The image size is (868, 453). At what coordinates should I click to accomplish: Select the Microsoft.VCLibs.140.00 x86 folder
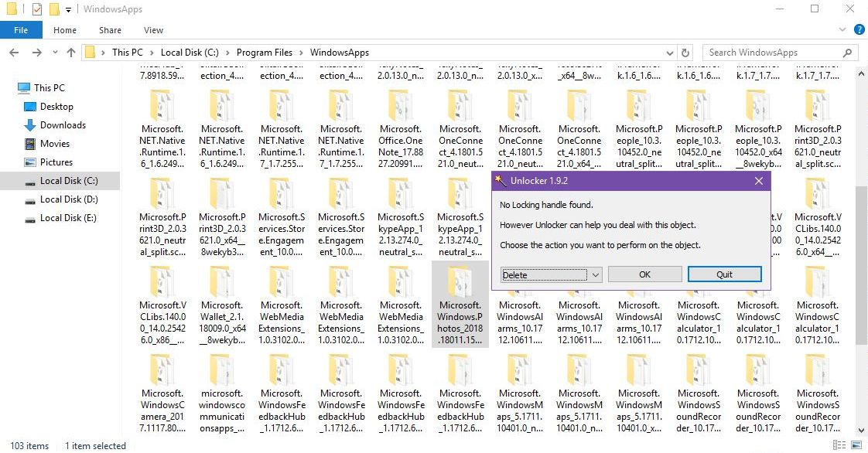pos(162,305)
